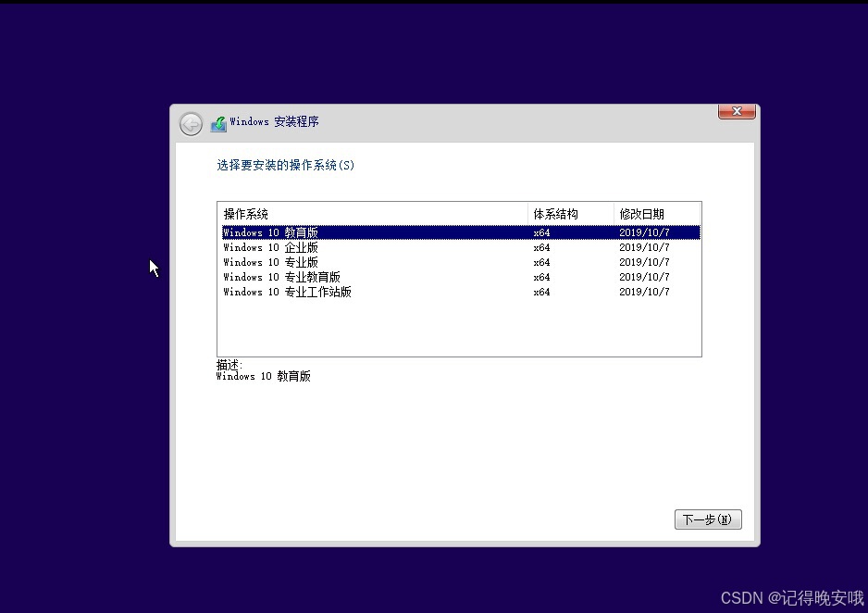The image size is (868, 613).
Task: Click date 2019/10/7 in 专业版 row
Action: tap(644, 262)
